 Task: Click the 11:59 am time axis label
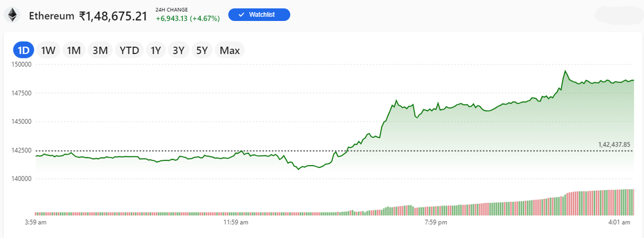click(235, 222)
